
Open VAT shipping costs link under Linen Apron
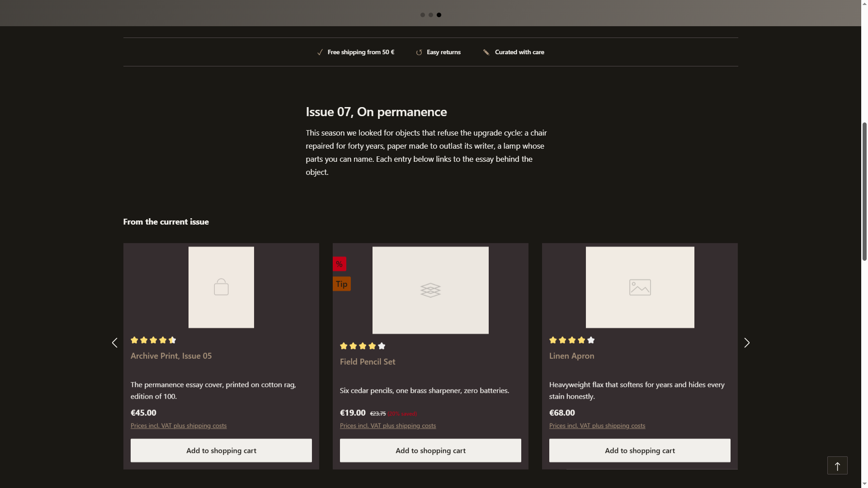[x=597, y=426]
